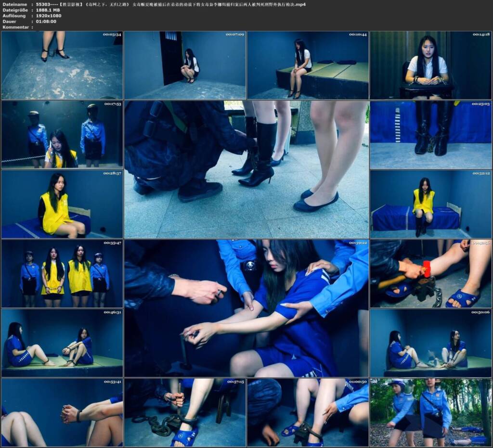Select the duration value "01:08:00"
493x448 pixels.
point(46,21)
